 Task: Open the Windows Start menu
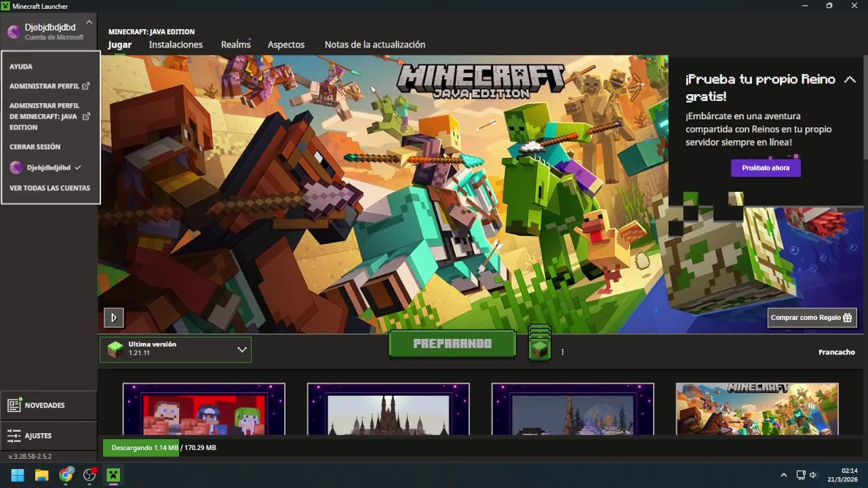click(x=17, y=475)
